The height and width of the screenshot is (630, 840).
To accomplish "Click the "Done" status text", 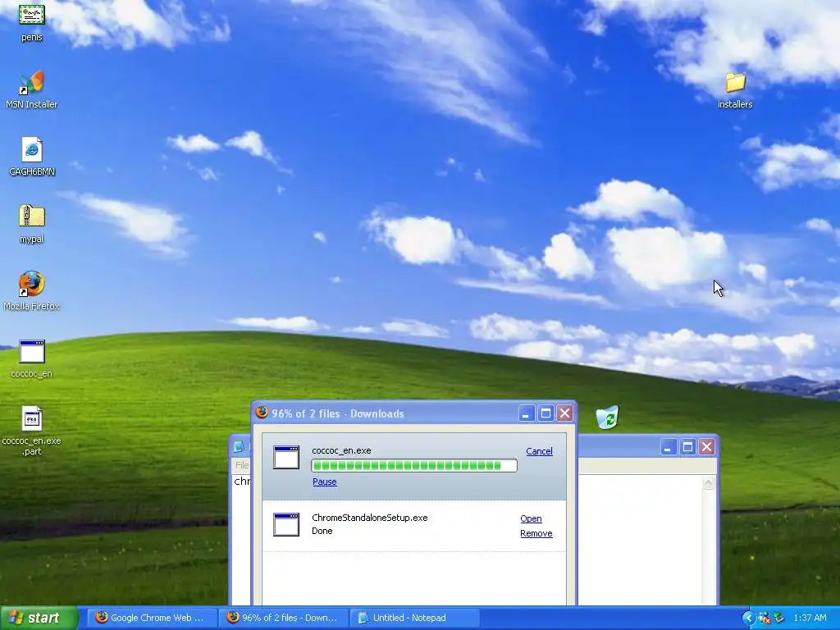I will click(x=322, y=531).
